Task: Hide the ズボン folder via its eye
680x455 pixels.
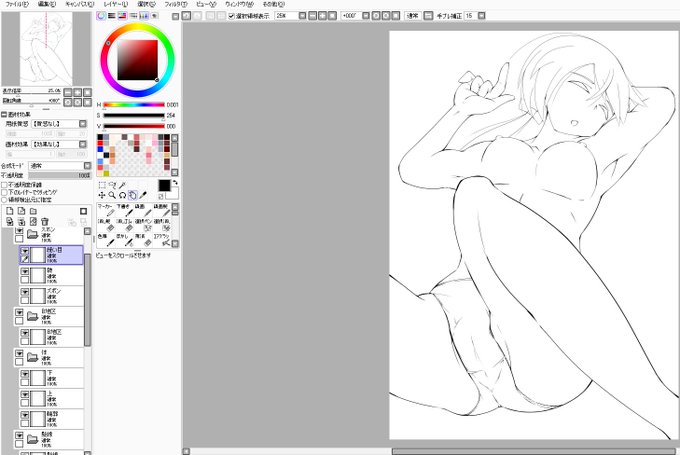Action: click(x=19, y=231)
